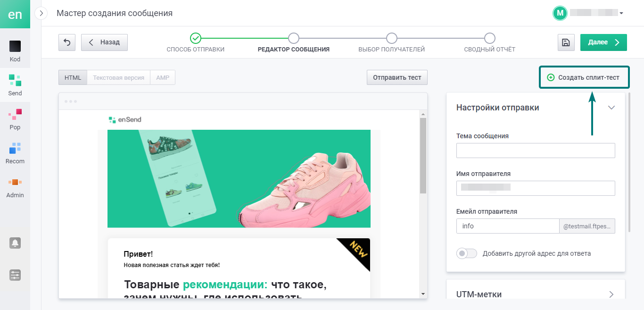Click the undo arrow button

(67, 42)
